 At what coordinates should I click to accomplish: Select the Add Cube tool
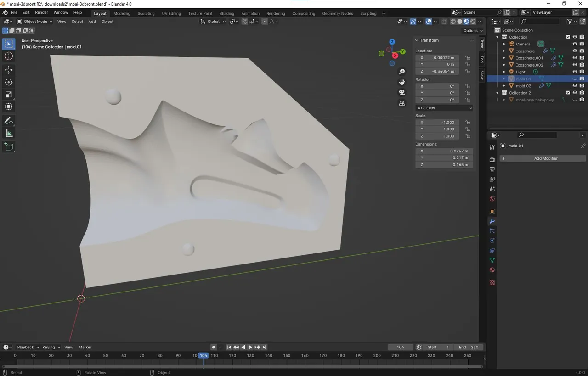9,147
